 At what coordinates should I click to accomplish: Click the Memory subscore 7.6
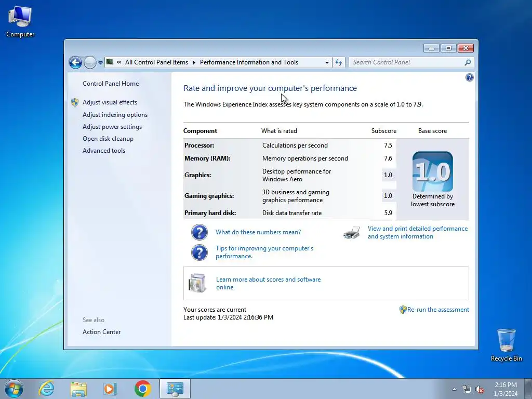coord(388,158)
